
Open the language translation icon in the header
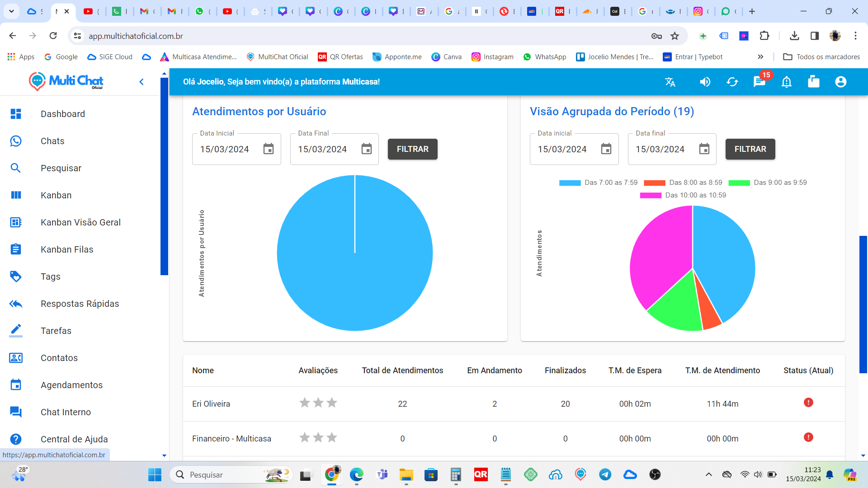coord(670,82)
